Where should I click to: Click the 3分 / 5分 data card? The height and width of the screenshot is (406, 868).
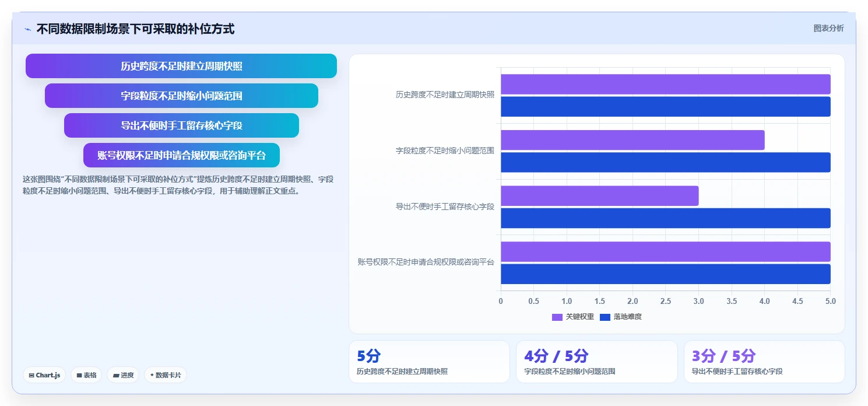click(764, 362)
